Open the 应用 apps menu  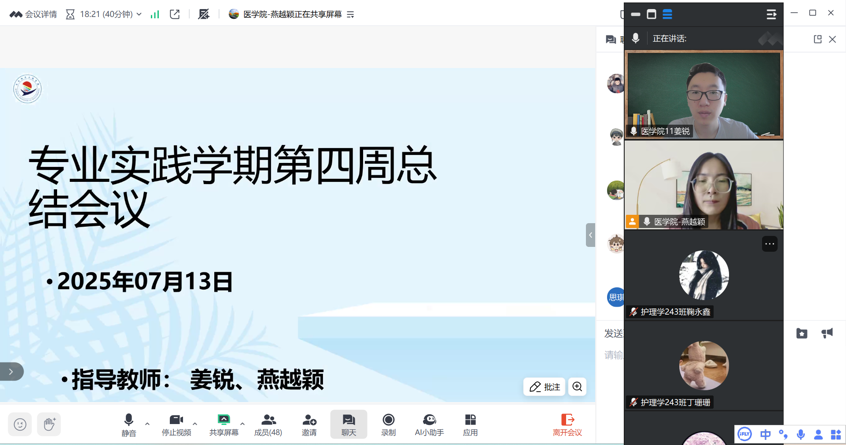pyautogui.click(x=470, y=424)
